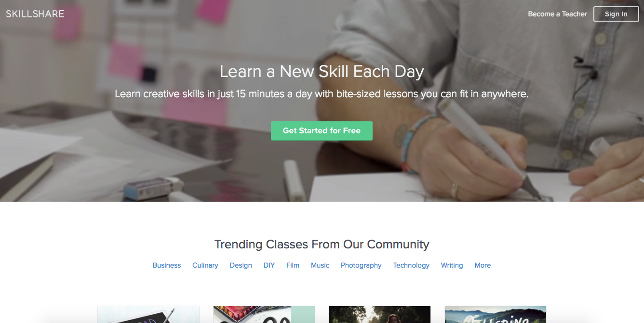Open the fourth class thumbnail with mountains
This screenshot has width=644, height=323.
pos(496,314)
